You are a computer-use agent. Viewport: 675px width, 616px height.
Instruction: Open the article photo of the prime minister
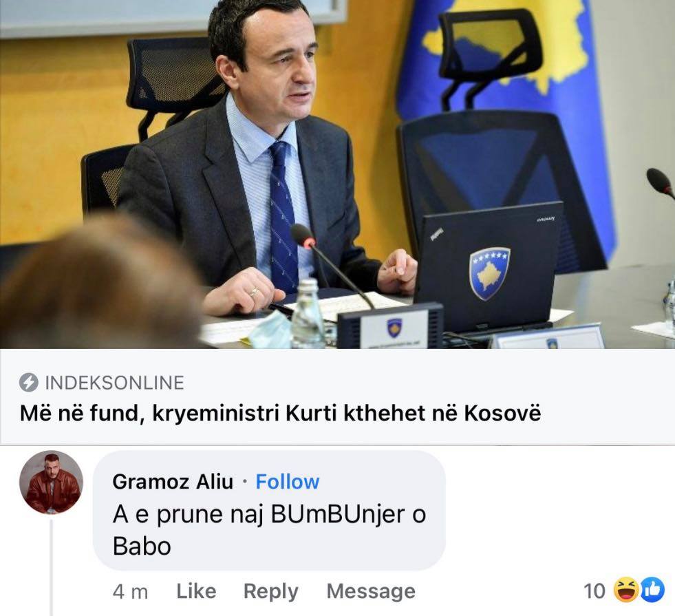pyautogui.click(x=337, y=174)
